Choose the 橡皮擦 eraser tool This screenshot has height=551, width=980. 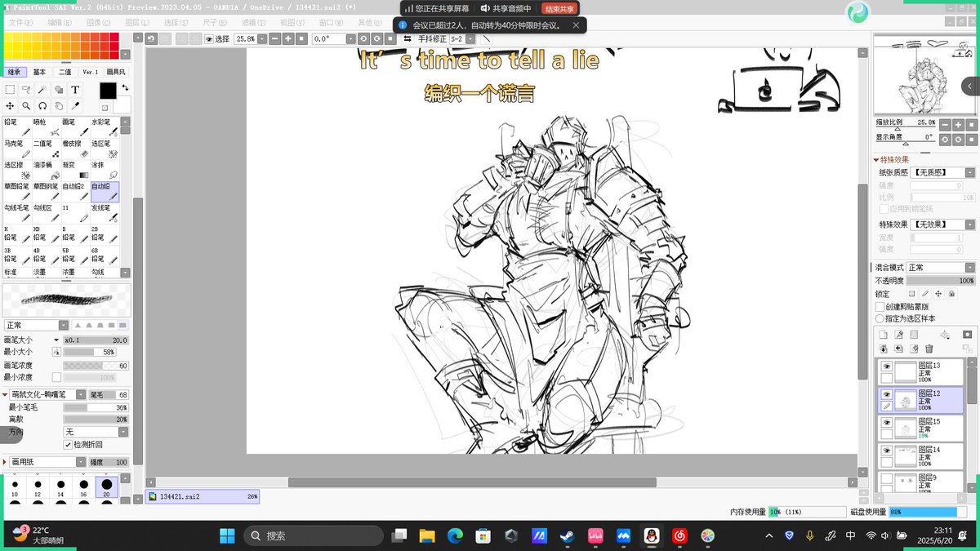pyautogui.click(x=75, y=149)
